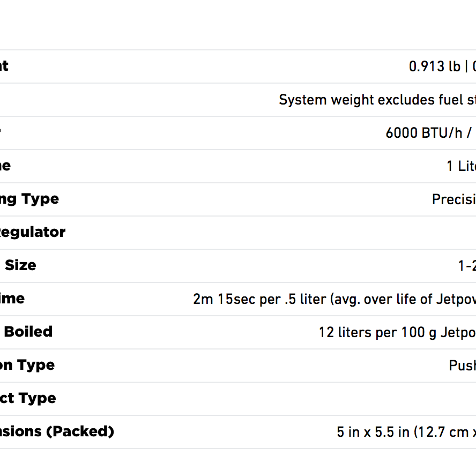Click the row label ending in 'ct Type'
Screen dimensions: 476x476
pyautogui.click(x=28, y=398)
